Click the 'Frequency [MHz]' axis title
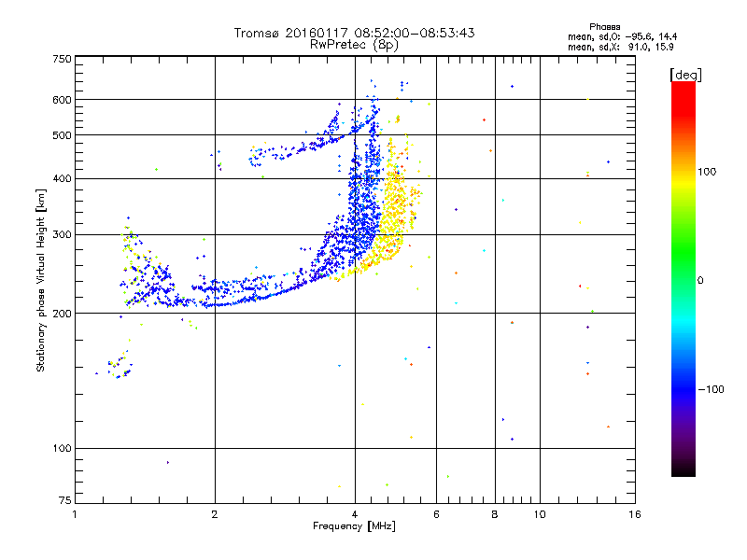The height and width of the screenshot is (560, 747). [x=354, y=526]
